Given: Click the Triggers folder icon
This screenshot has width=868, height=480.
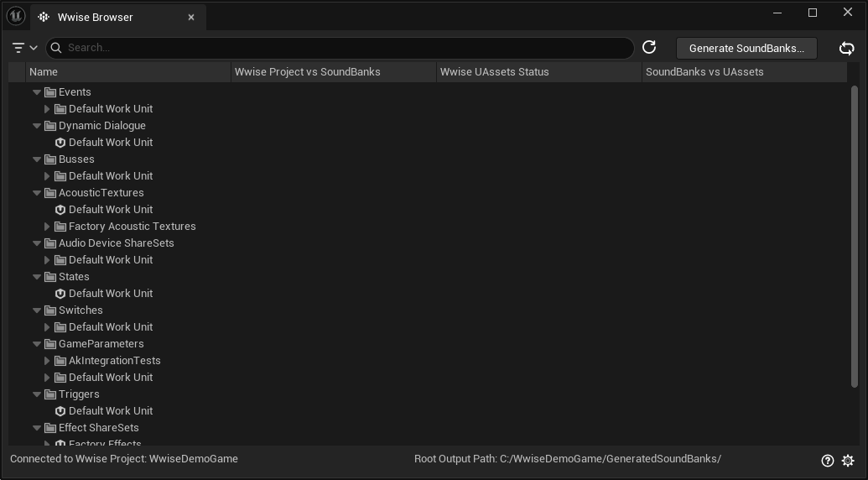Looking at the screenshot, I should (50, 394).
